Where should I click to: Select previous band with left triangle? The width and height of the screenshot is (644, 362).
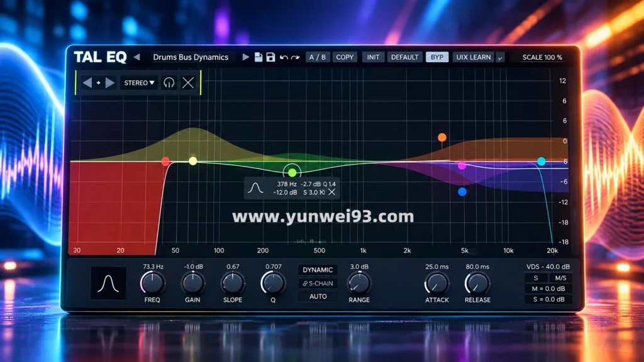click(87, 83)
